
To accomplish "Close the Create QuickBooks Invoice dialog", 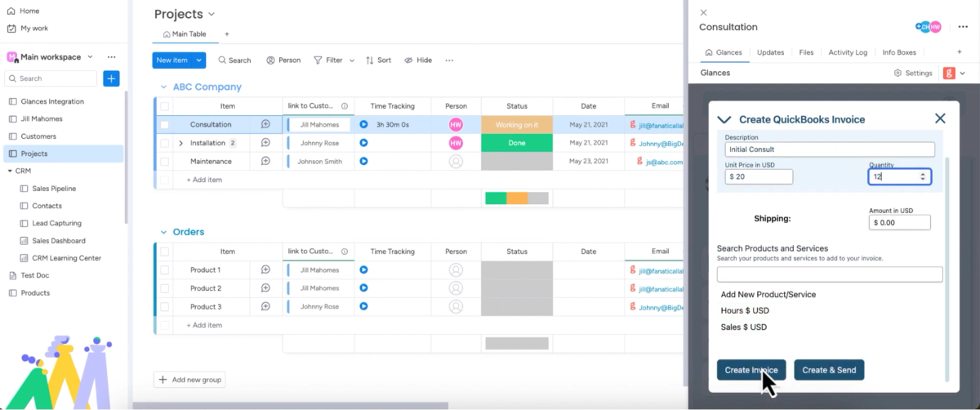I will (x=940, y=118).
